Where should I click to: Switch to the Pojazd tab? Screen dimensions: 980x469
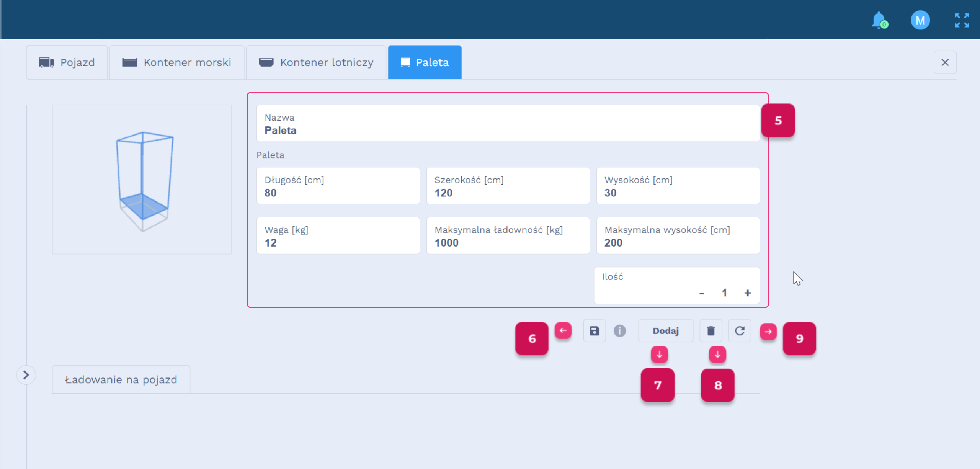[67, 62]
